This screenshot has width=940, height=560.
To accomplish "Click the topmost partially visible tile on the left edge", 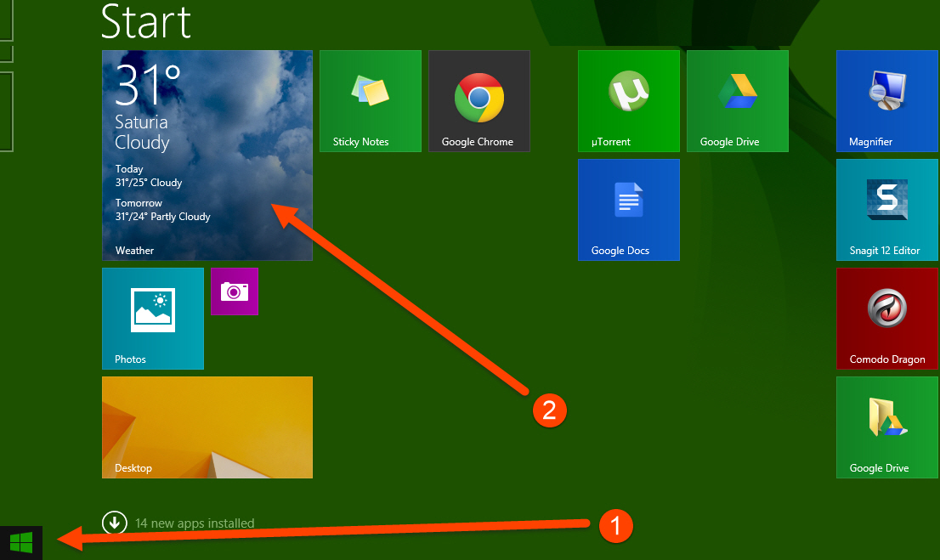I will (x=5, y=20).
